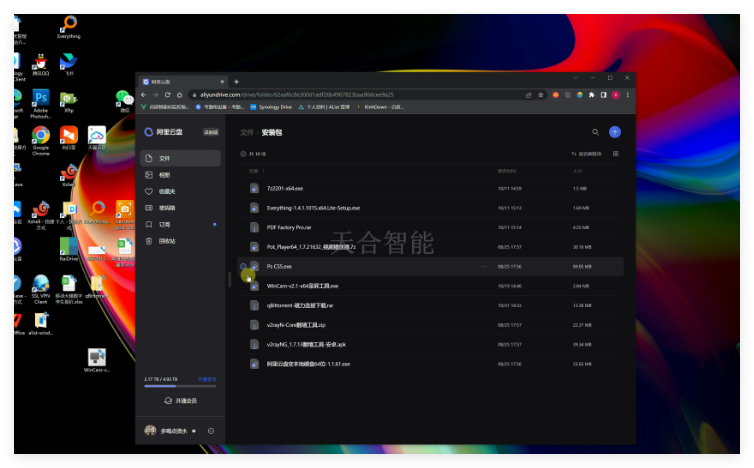Bookmark this page with star icon
Viewport: 754px width, 468px height.
coord(540,95)
